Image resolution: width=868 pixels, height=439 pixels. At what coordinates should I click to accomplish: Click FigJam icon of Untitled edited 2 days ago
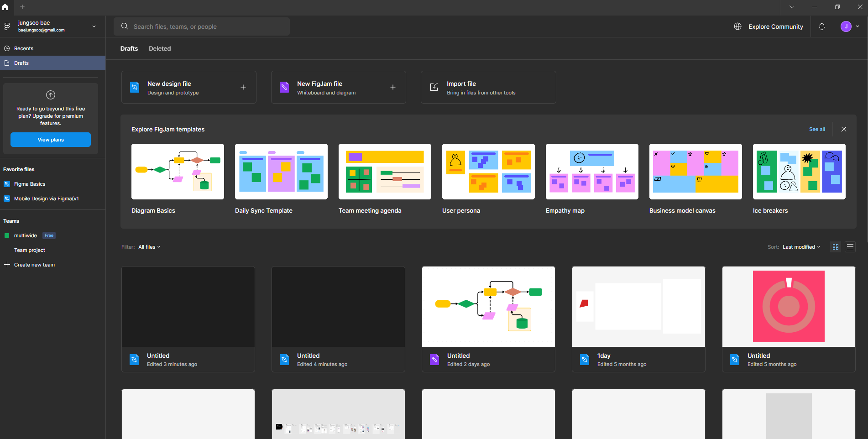tap(434, 360)
